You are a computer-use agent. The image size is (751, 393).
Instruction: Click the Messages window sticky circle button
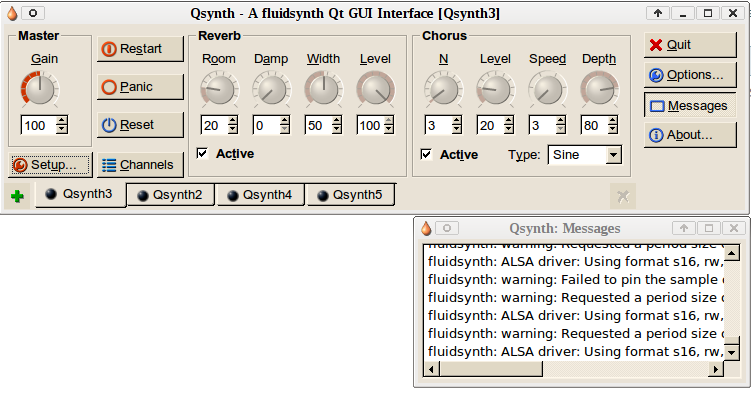pos(447,228)
